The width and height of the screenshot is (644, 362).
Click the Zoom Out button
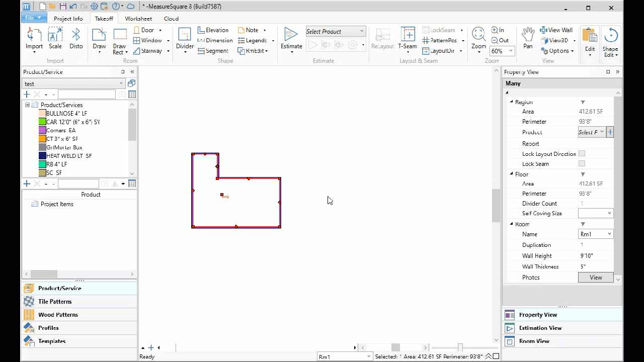pos(500,40)
